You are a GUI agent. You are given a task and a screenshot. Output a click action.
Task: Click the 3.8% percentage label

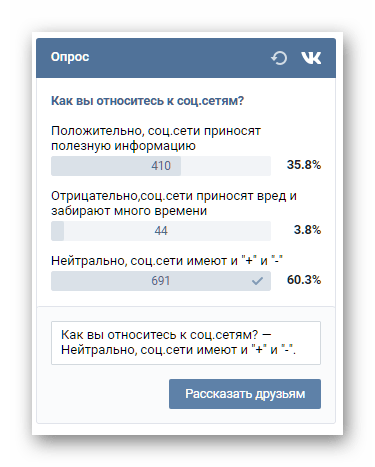tap(307, 230)
